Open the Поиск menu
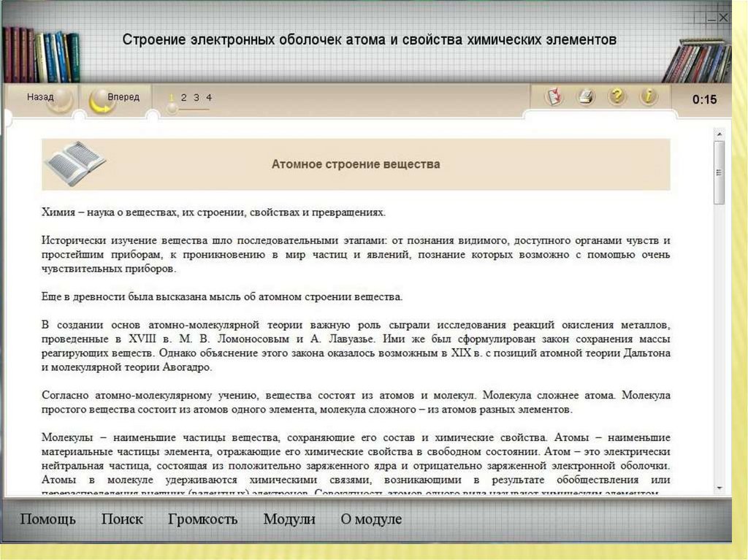 [x=122, y=519]
